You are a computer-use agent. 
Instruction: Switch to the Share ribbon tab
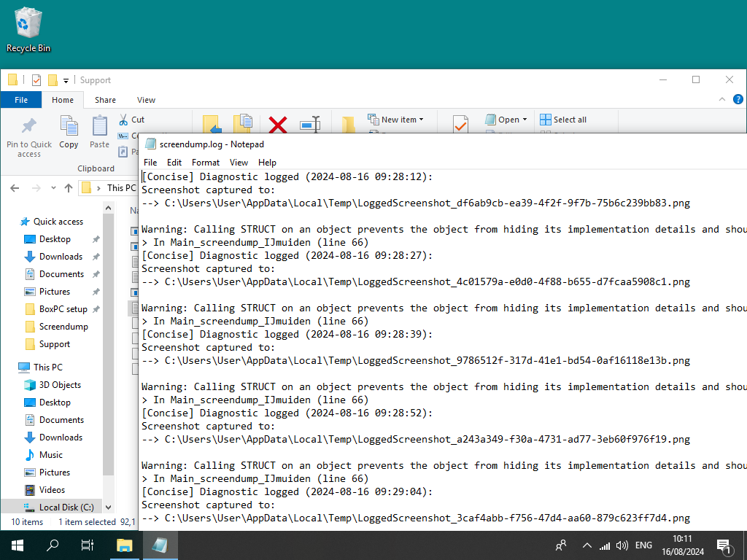point(105,100)
